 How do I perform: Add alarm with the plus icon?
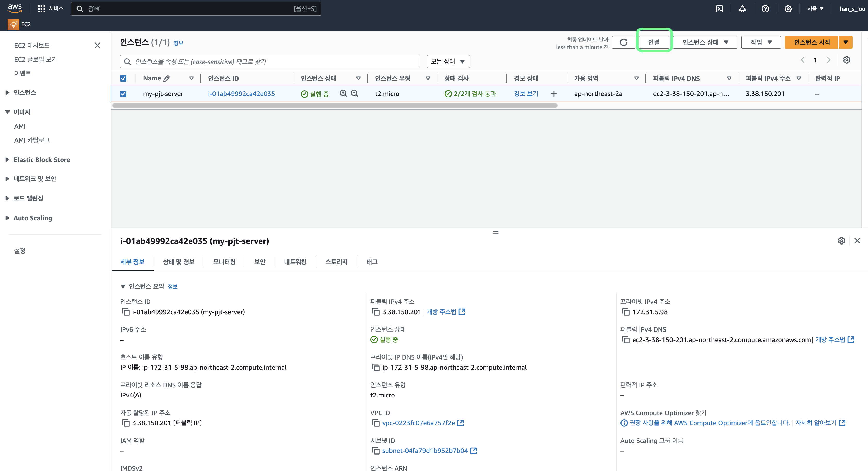click(554, 94)
